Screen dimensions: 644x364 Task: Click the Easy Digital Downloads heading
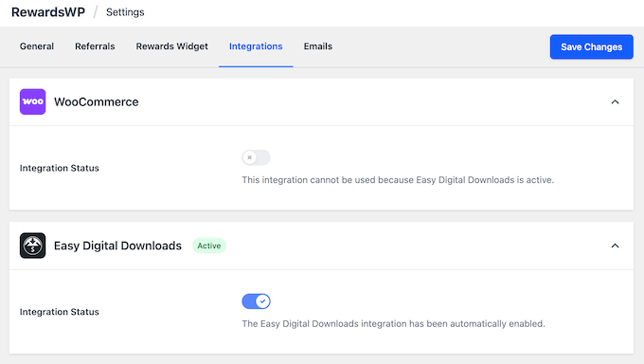[117, 246]
